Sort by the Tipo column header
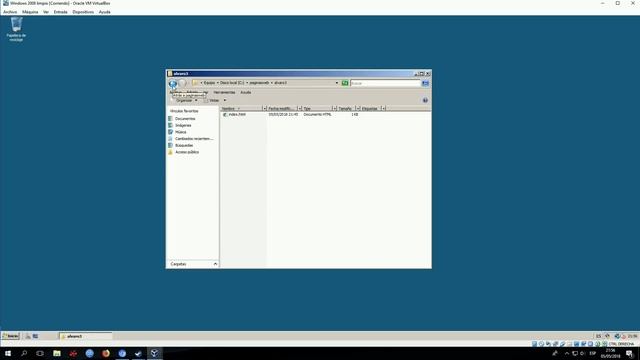The image size is (640, 360). (318, 109)
